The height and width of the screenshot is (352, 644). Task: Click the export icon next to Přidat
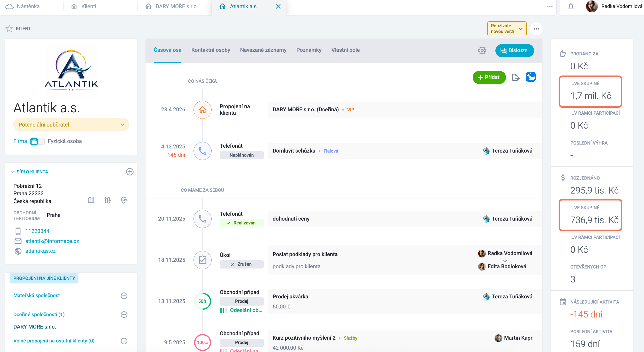tap(516, 77)
